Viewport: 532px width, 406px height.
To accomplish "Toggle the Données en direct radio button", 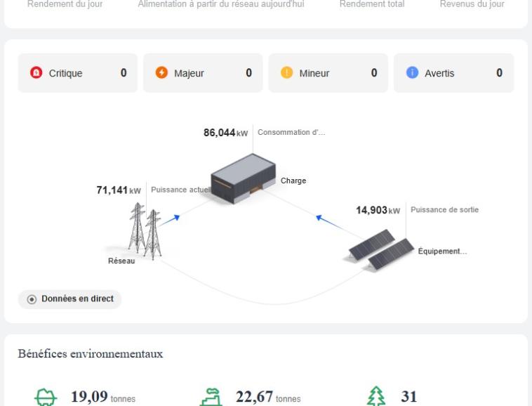I will 32,299.
